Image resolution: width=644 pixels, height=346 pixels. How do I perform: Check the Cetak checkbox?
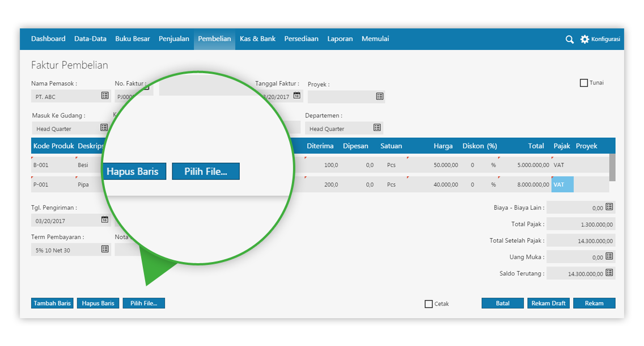click(429, 303)
